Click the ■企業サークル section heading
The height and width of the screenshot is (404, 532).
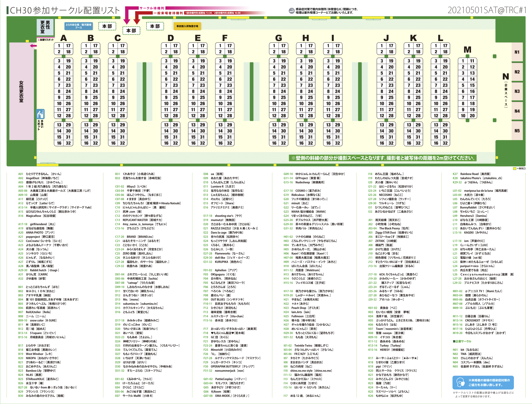pos(462,342)
